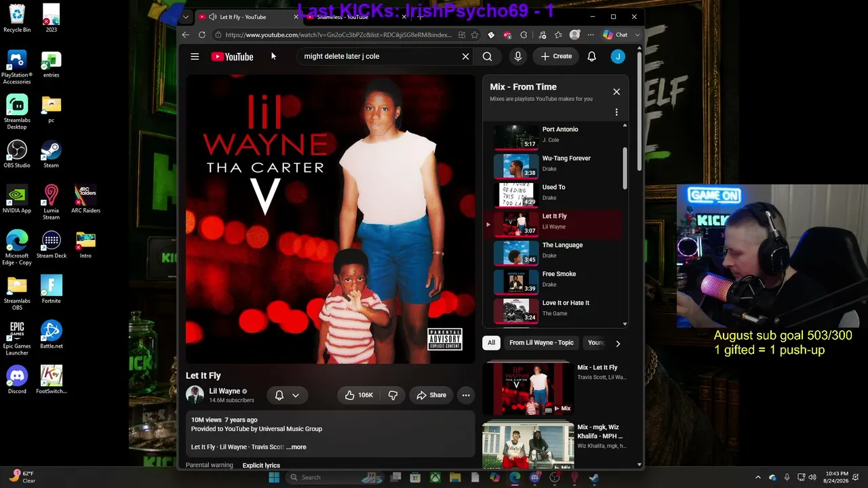Open the playlist panel three-dot options
This screenshot has width=868, height=488.
pyautogui.click(x=616, y=112)
